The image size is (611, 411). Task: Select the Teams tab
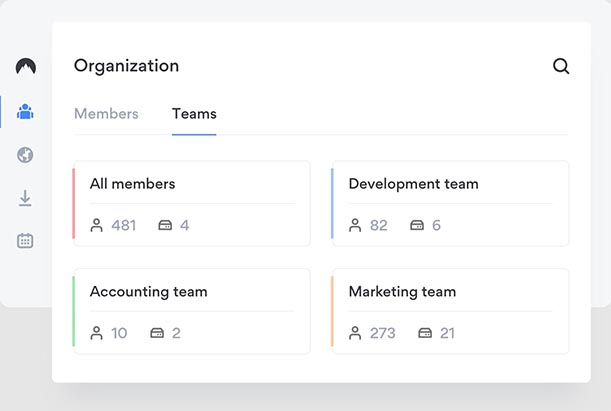[x=194, y=114]
